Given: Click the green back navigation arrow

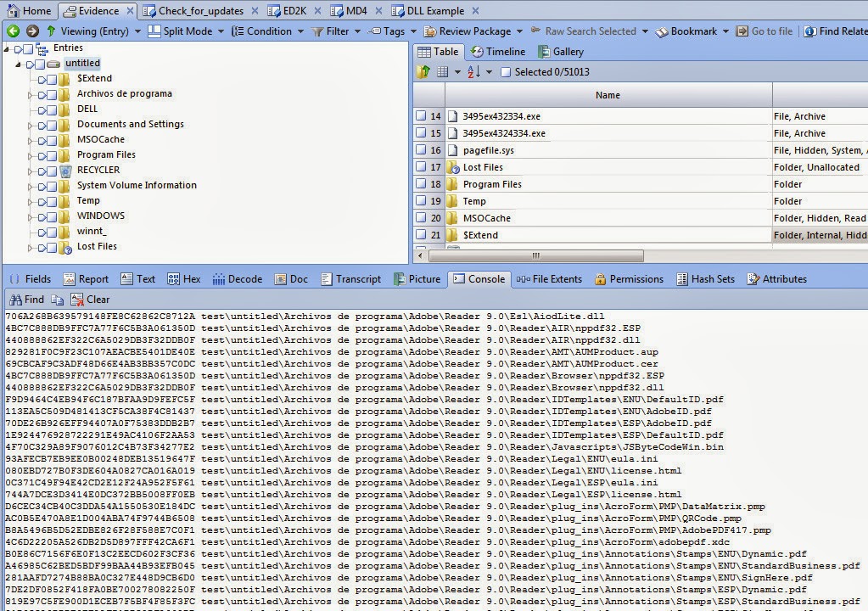Looking at the screenshot, I should click(x=12, y=31).
